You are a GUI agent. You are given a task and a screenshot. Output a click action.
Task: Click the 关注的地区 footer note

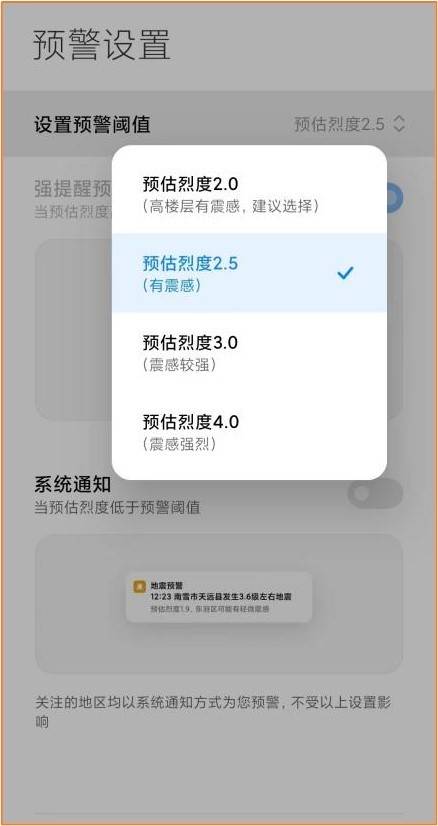(213, 712)
